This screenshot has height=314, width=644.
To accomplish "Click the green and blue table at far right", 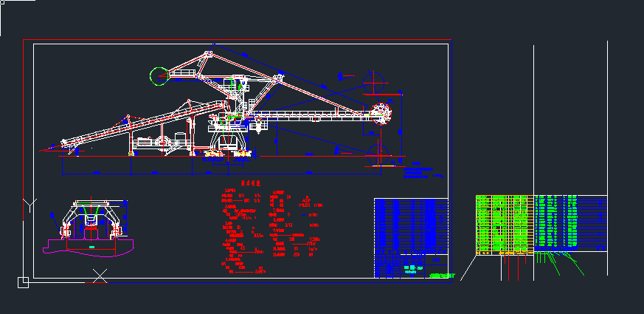I will point(569,222).
